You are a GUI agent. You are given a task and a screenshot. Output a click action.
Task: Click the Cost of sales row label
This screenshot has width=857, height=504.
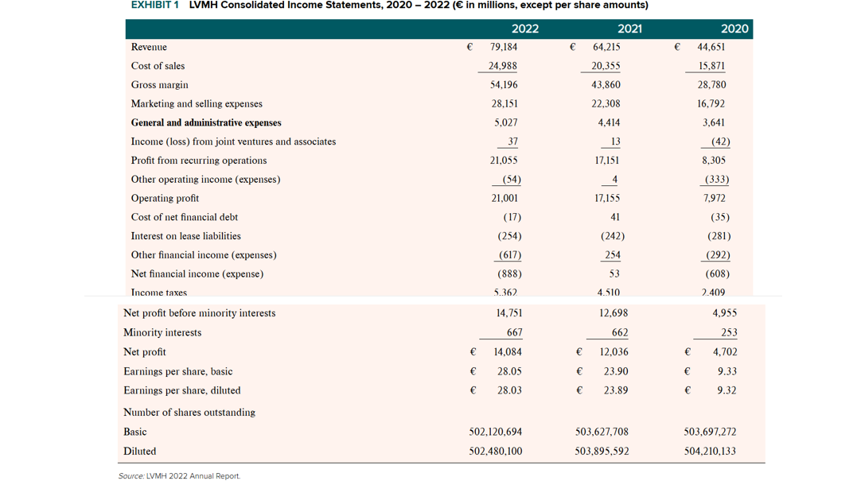(x=158, y=65)
